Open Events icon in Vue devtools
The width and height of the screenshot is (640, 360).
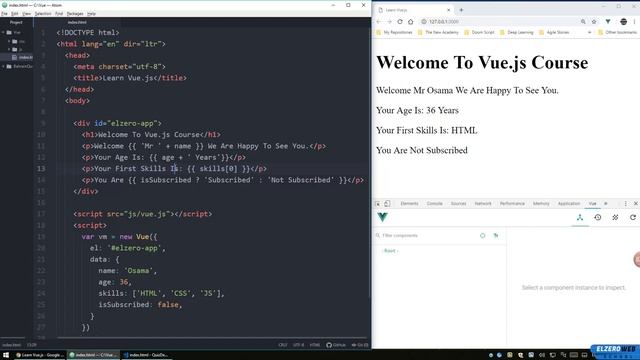[615, 218]
